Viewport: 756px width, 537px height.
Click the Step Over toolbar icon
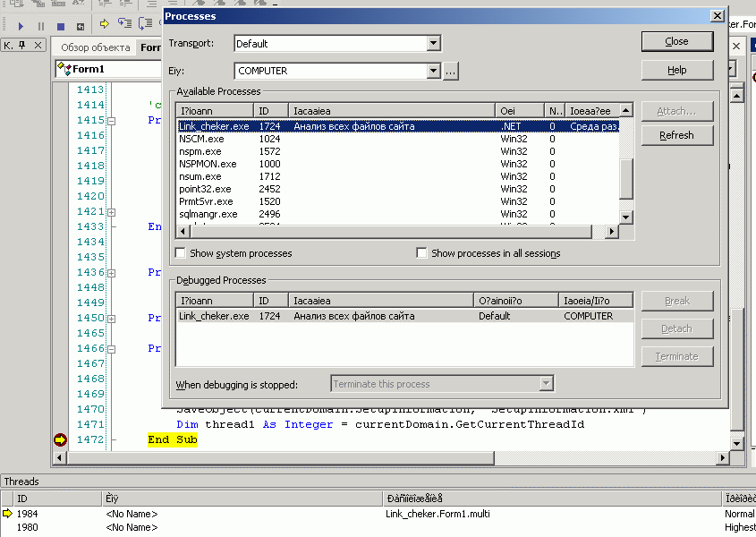tap(145, 23)
